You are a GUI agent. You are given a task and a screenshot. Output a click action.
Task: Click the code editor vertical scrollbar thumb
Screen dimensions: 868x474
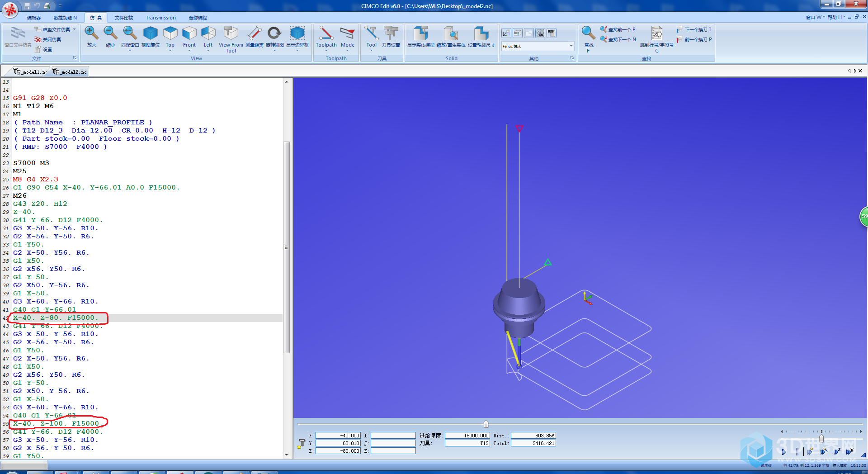tap(286, 247)
